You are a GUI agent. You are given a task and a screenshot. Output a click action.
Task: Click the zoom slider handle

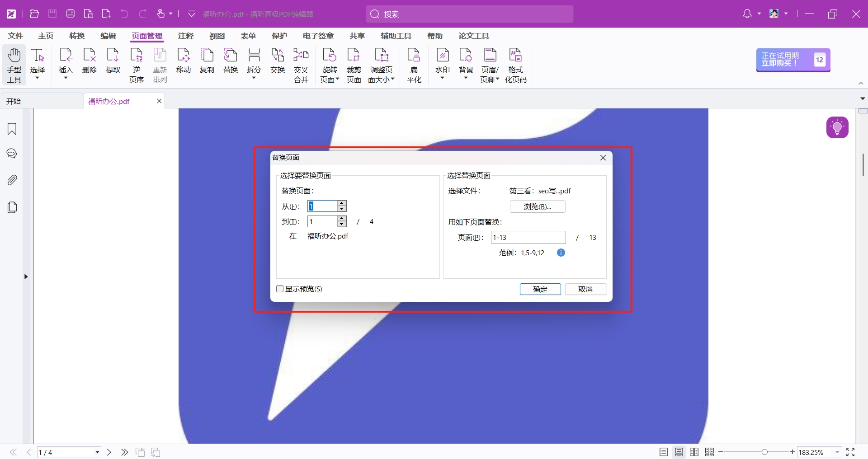[x=764, y=452]
